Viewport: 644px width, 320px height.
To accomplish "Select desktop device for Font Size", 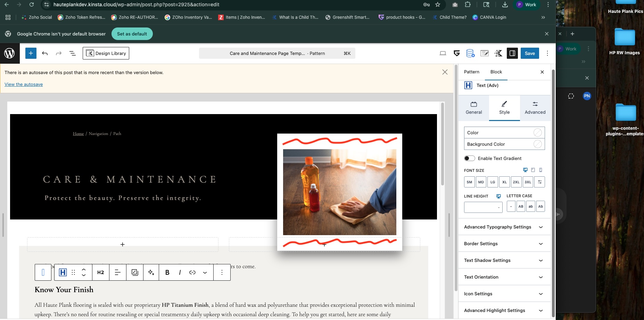I will pyautogui.click(x=525, y=170).
